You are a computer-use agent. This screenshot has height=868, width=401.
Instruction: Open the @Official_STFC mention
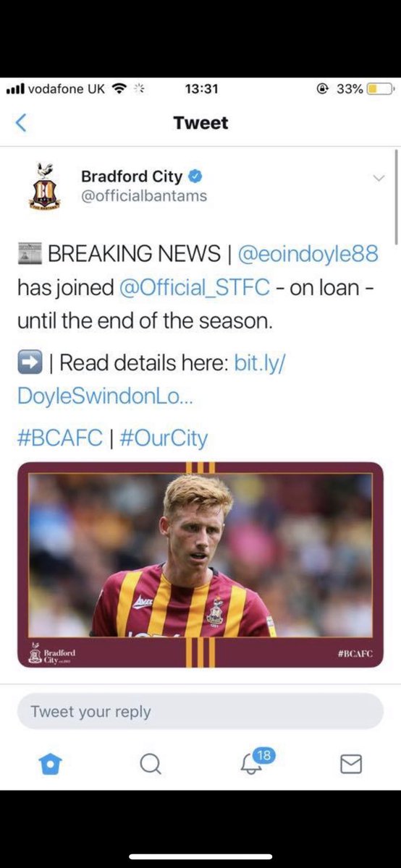pyautogui.click(x=193, y=287)
